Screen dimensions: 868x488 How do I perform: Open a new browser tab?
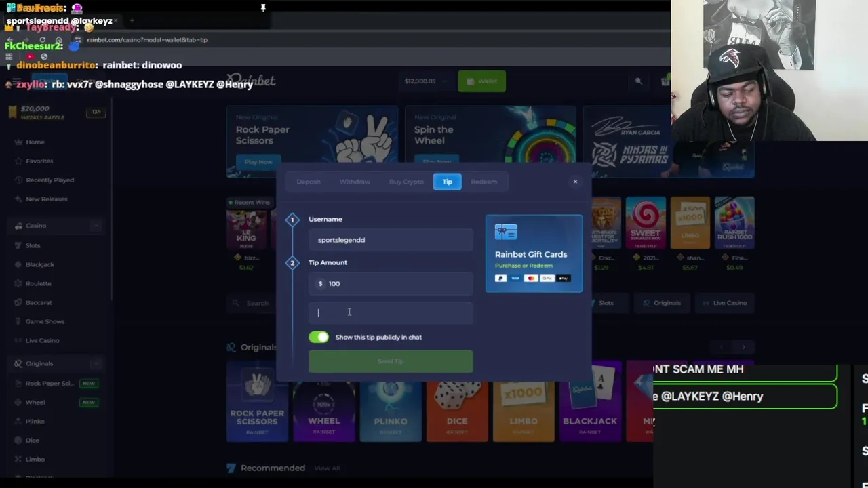[x=132, y=20]
